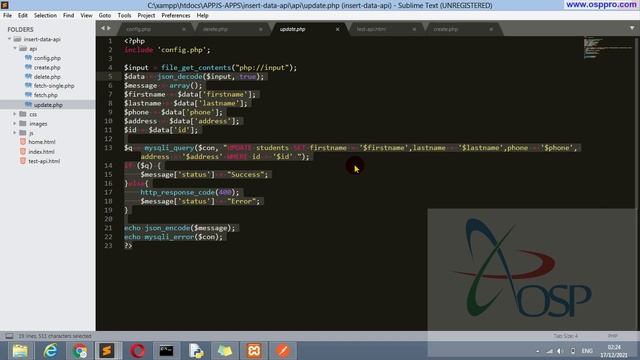Screen dimensions: 640x360
Task: Open File Explorer from the taskbar
Action: coord(20,351)
